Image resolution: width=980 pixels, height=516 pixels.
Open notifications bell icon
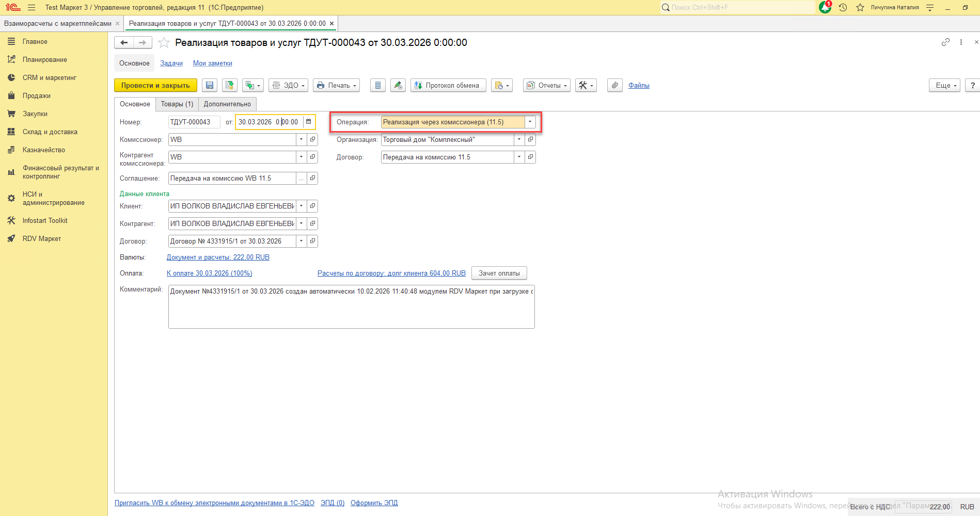(x=825, y=7)
